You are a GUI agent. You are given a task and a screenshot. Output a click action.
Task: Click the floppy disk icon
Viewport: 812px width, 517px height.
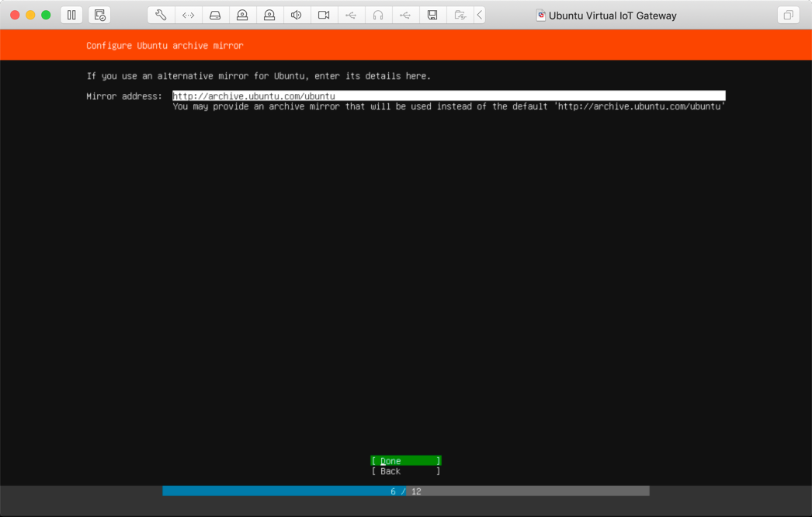coord(432,15)
